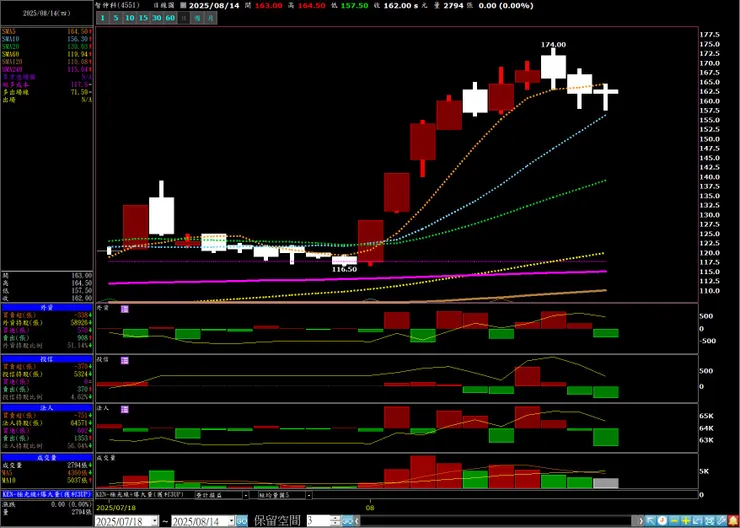Open the start date 2025/07/18 dropdown
Screen dimensions: 740x528
click(155, 521)
